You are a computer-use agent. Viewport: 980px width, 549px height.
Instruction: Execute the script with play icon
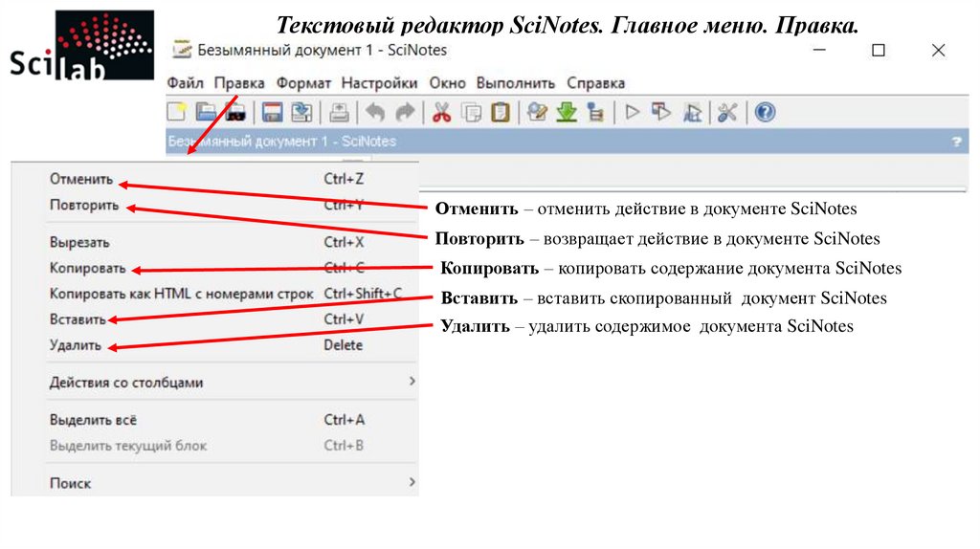pos(633,113)
